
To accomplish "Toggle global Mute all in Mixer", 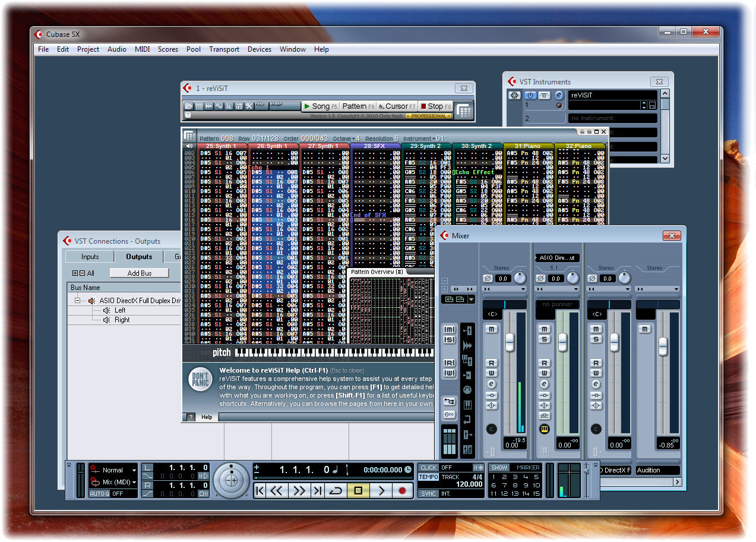I will click(x=450, y=330).
